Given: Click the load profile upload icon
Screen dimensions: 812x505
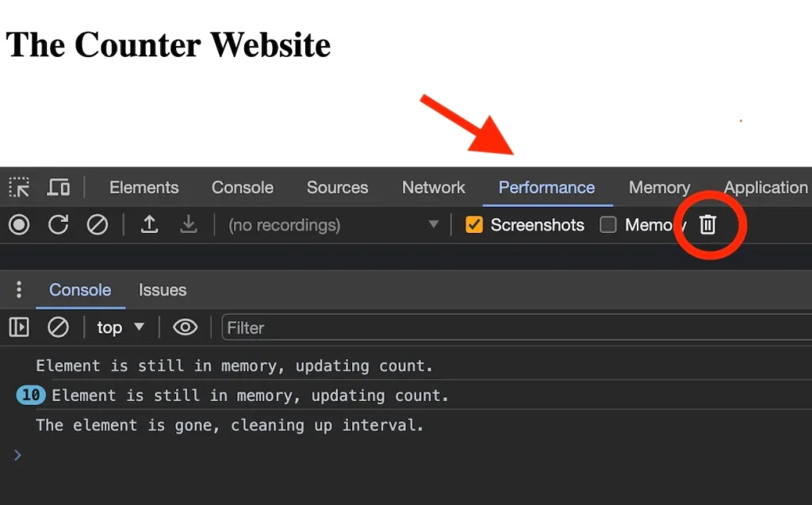Looking at the screenshot, I should pos(149,225).
